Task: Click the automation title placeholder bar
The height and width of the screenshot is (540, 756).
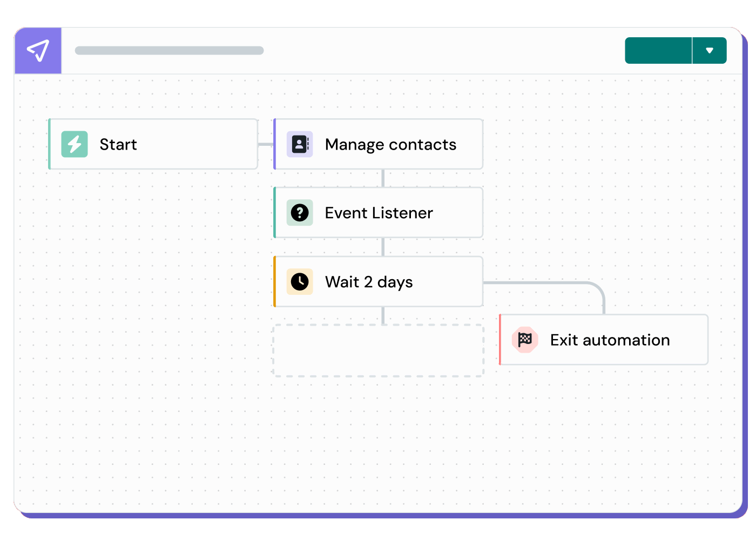Action: 170,51
